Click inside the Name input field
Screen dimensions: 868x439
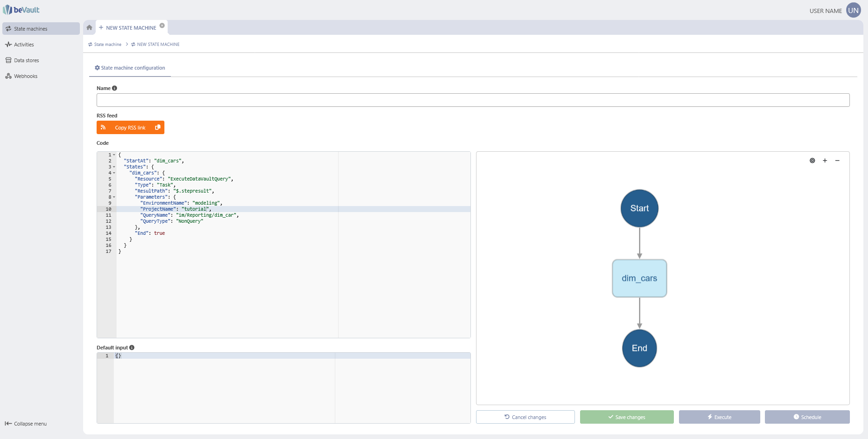tap(473, 100)
